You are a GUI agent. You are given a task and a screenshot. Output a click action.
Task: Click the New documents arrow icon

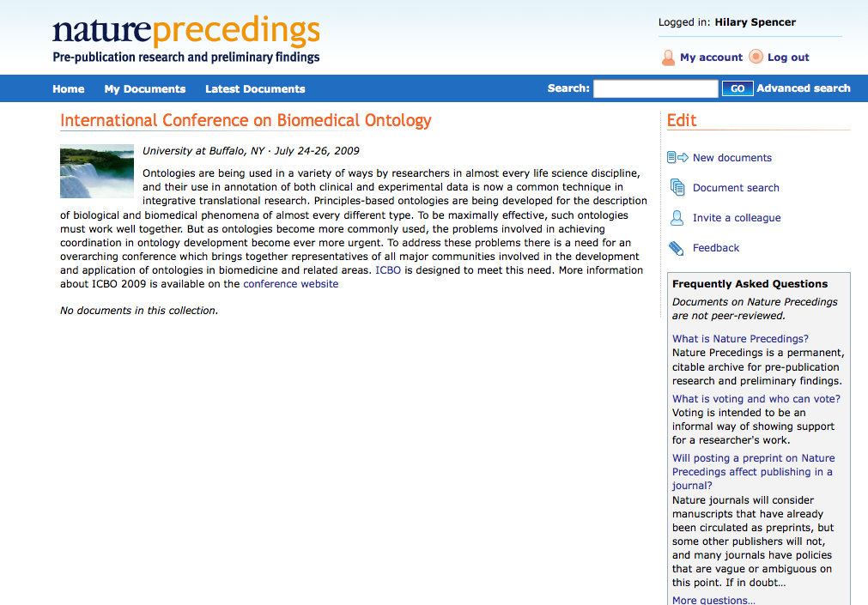677,157
